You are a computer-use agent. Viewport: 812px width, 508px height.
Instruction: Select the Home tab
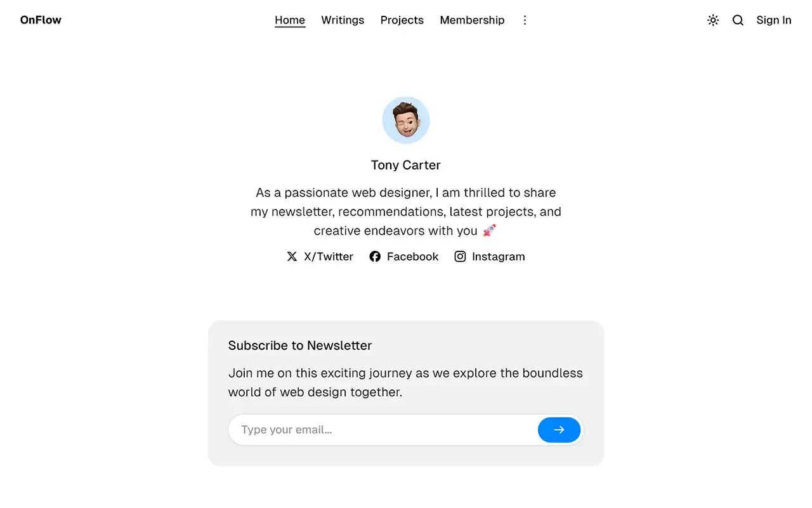click(x=289, y=20)
